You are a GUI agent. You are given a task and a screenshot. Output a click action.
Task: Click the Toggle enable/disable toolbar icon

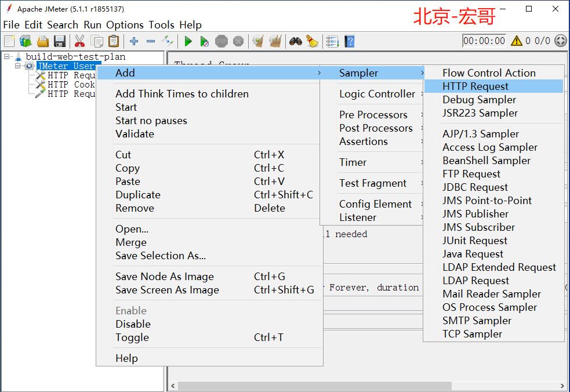pos(168,41)
